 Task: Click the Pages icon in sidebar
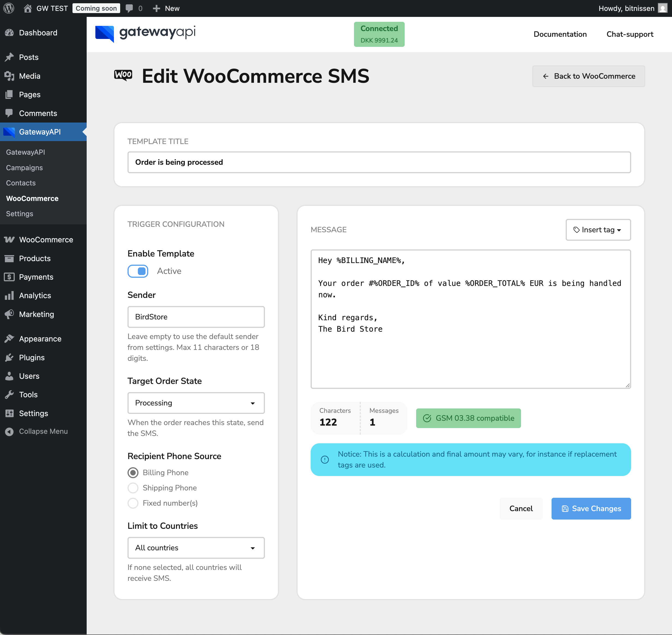tap(10, 94)
